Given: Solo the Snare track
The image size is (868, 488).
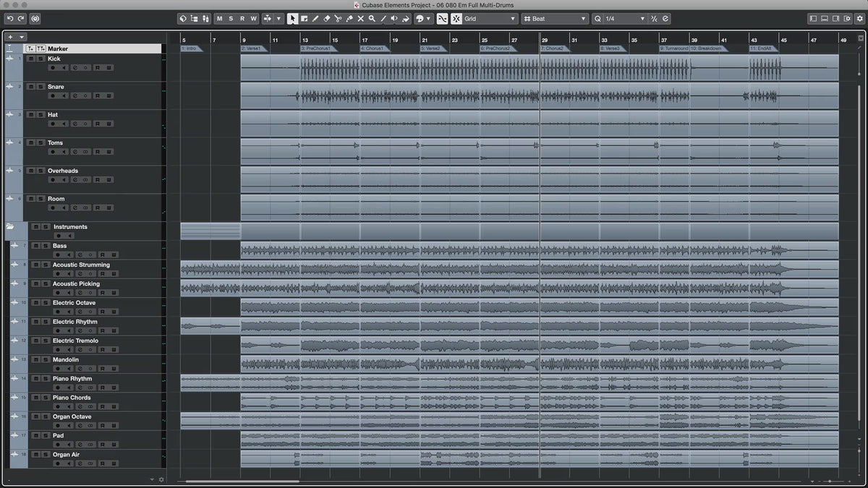Looking at the screenshot, I should pos(40,87).
